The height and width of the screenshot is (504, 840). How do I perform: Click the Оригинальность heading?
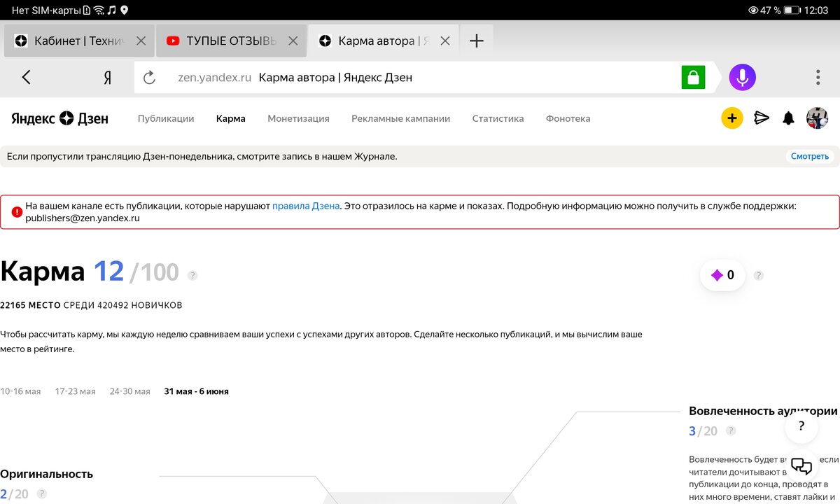(46, 474)
